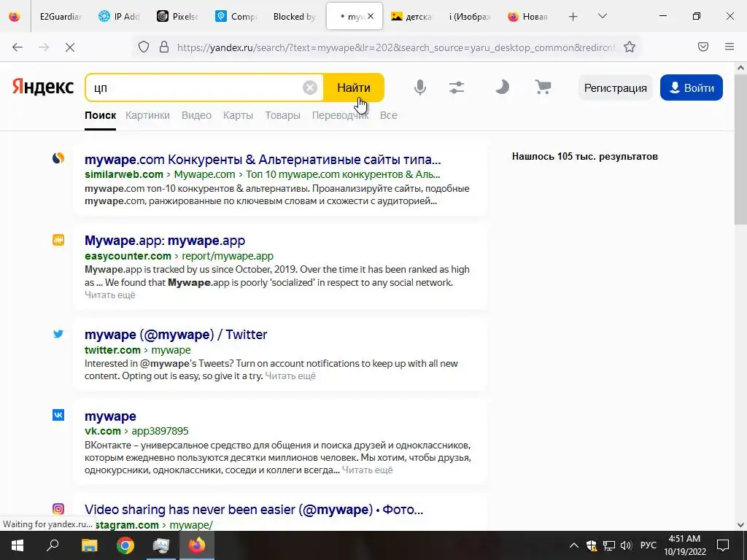Click the similarweb favicon beside the first result
Screen dimensions: 747x560
tap(58, 157)
